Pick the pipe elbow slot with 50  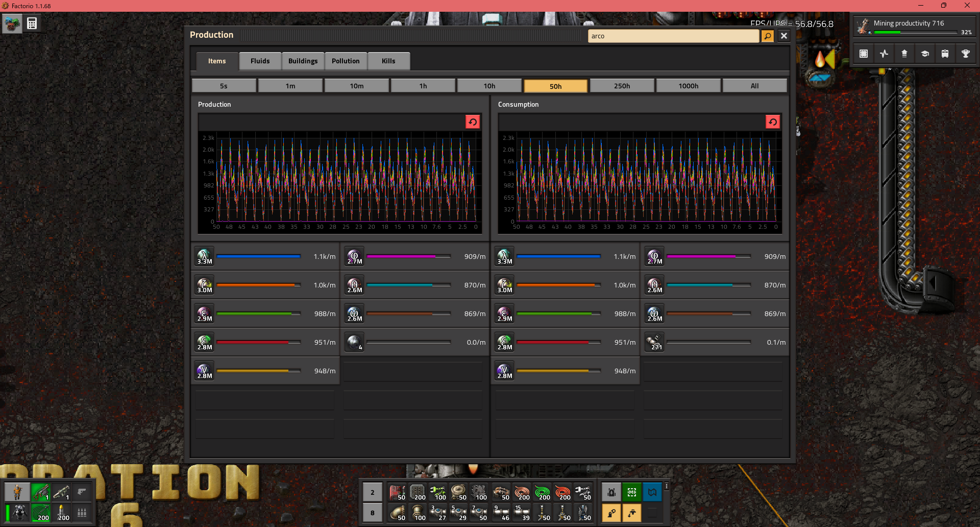point(397,513)
